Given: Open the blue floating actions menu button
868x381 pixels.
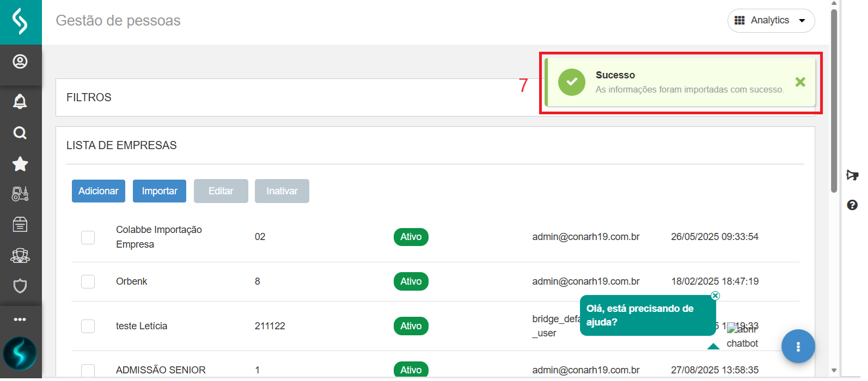Looking at the screenshot, I should pos(798,346).
